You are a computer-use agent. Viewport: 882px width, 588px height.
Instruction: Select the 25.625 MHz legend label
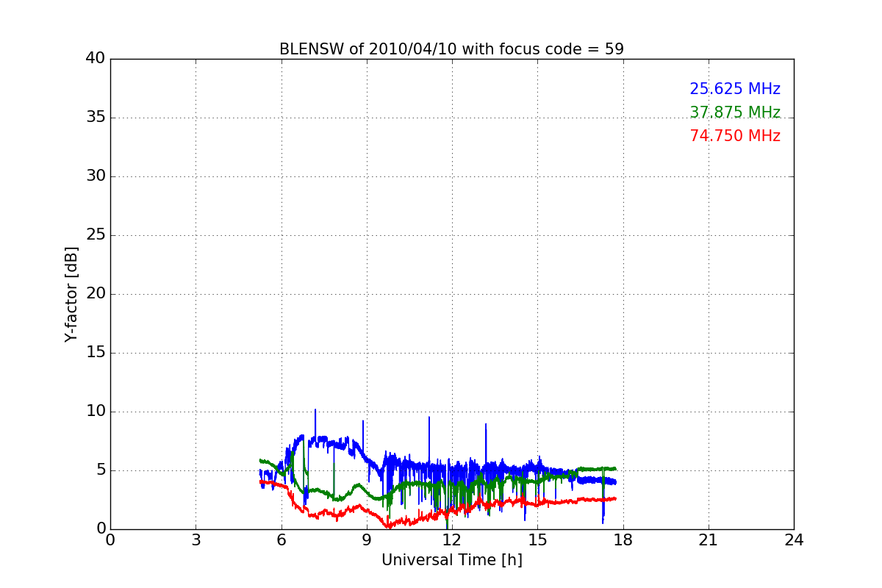click(x=735, y=89)
